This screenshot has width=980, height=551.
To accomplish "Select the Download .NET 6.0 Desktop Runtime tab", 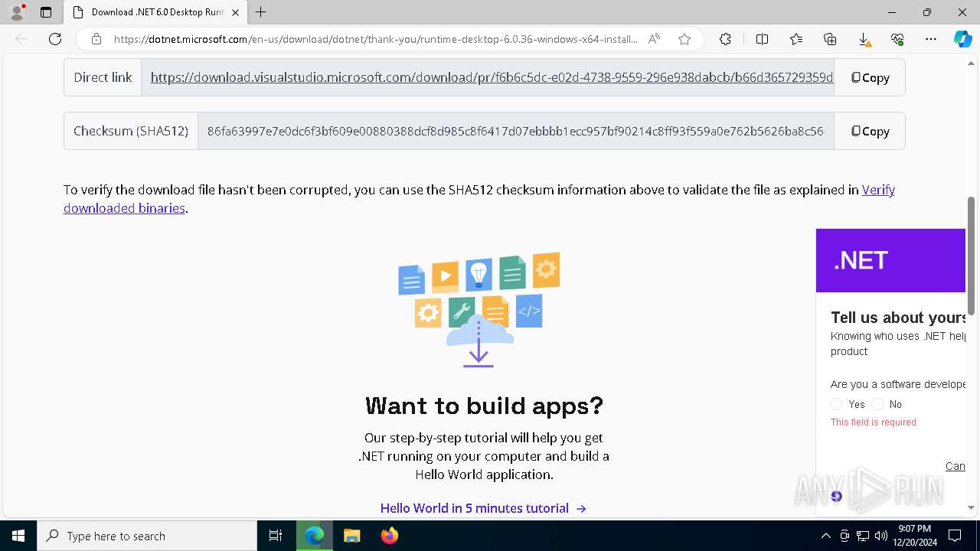I will pos(156,12).
